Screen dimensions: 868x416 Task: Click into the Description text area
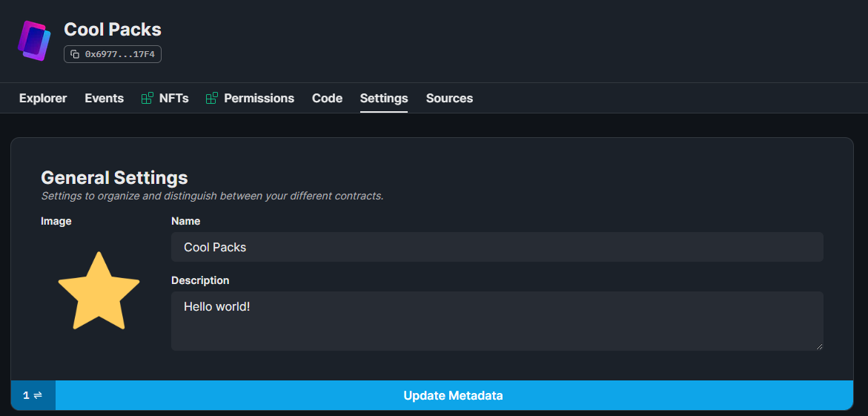click(x=497, y=320)
